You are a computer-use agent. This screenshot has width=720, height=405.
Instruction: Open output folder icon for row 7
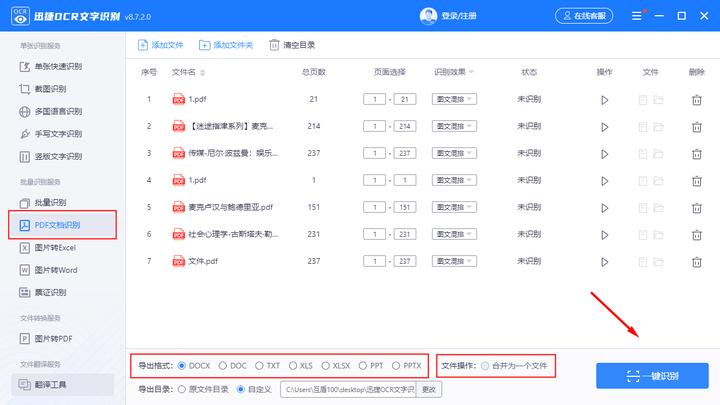tap(658, 262)
